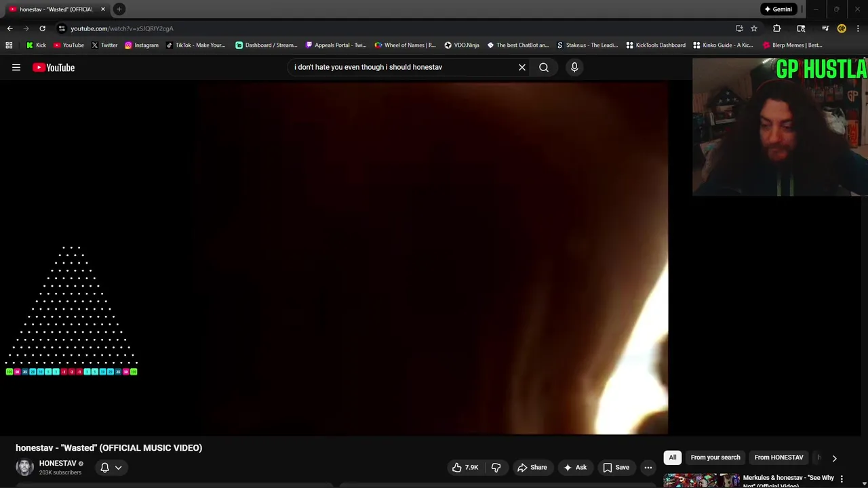Share the video

coord(532,468)
